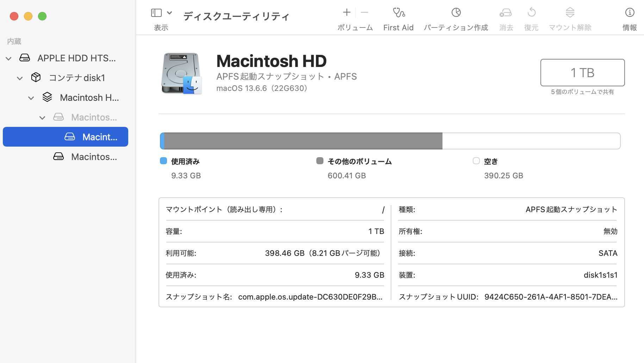
Task: Click the add volume plus icon
Action: pyautogui.click(x=347, y=13)
